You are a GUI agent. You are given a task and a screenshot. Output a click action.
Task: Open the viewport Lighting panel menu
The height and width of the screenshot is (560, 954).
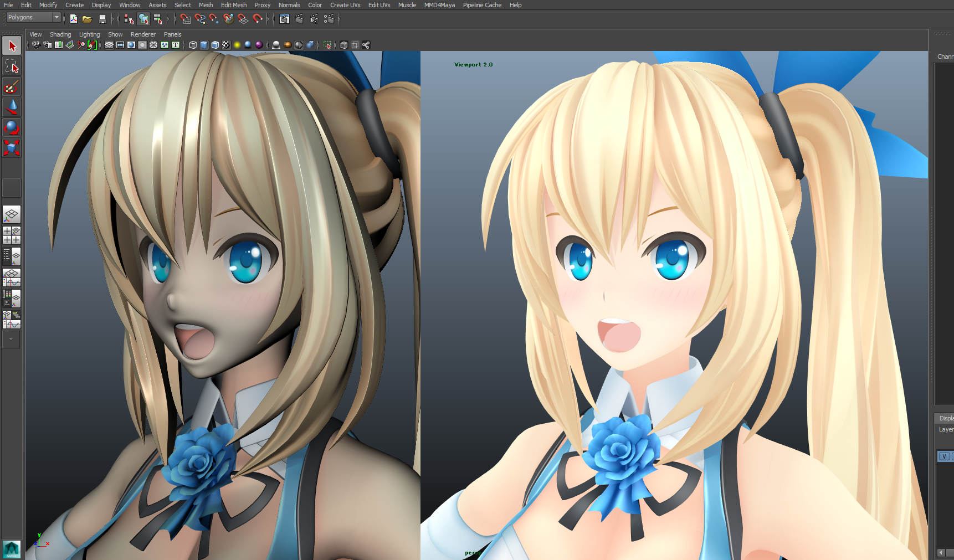point(89,34)
